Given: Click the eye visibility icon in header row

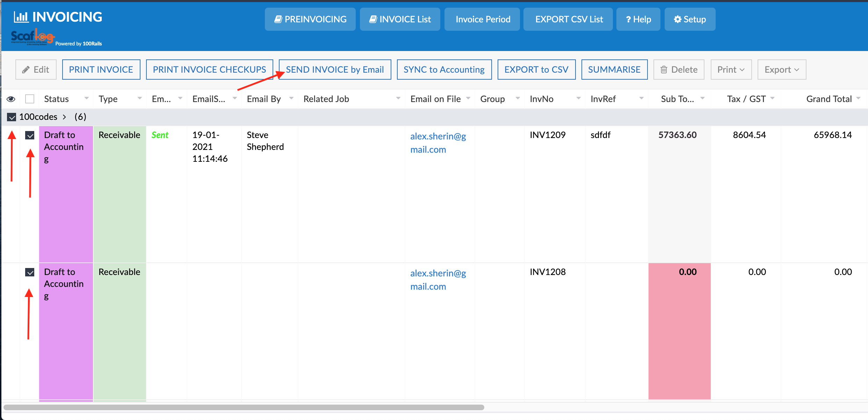Looking at the screenshot, I should [x=11, y=99].
